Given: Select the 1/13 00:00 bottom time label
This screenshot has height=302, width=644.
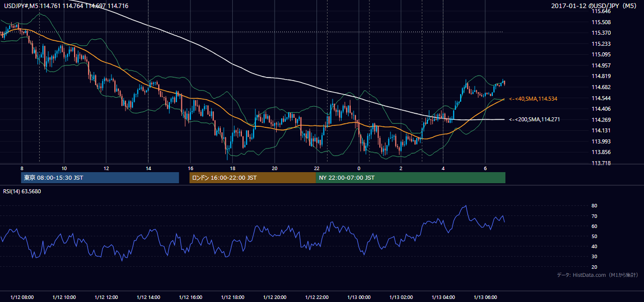Looking at the screenshot, I should click(x=359, y=297).
